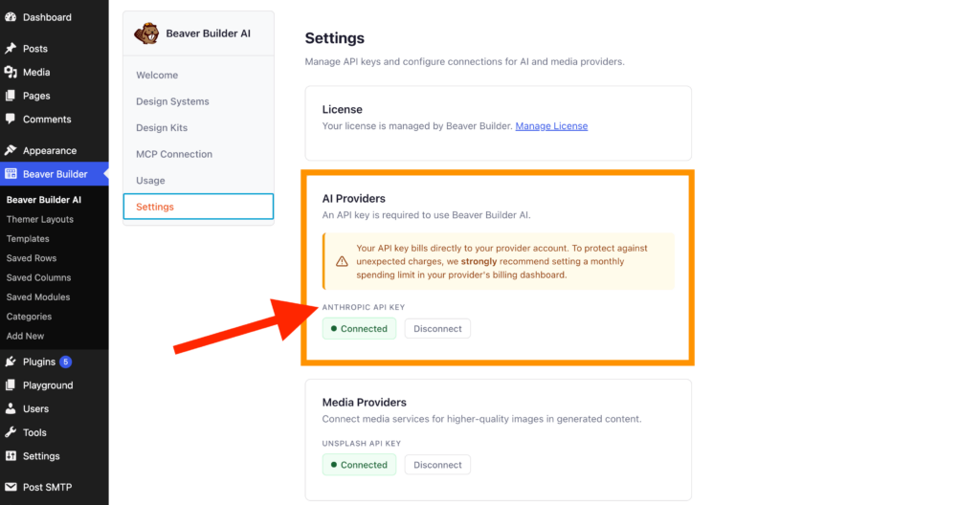Click the Pages document icon
The height and width of the screenshot is (505, 980).
10,96
